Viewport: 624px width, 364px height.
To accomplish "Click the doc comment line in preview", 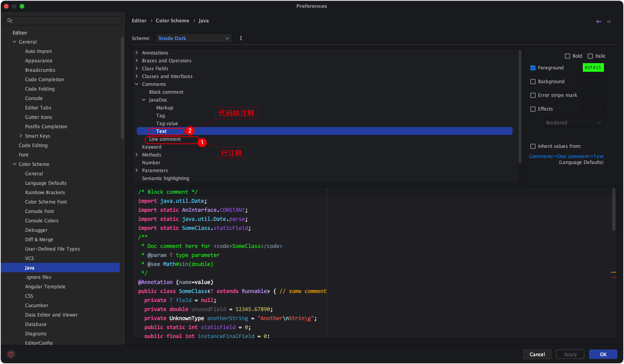I will [210, 246].
